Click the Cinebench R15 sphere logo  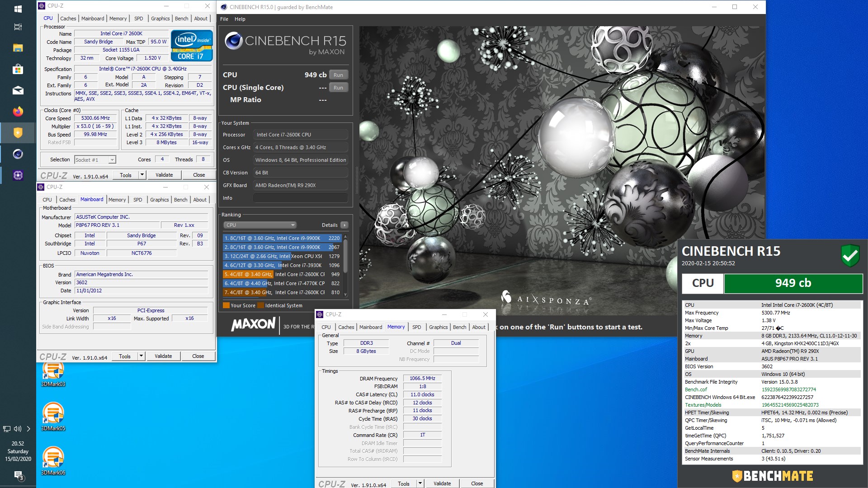(233, 41)
